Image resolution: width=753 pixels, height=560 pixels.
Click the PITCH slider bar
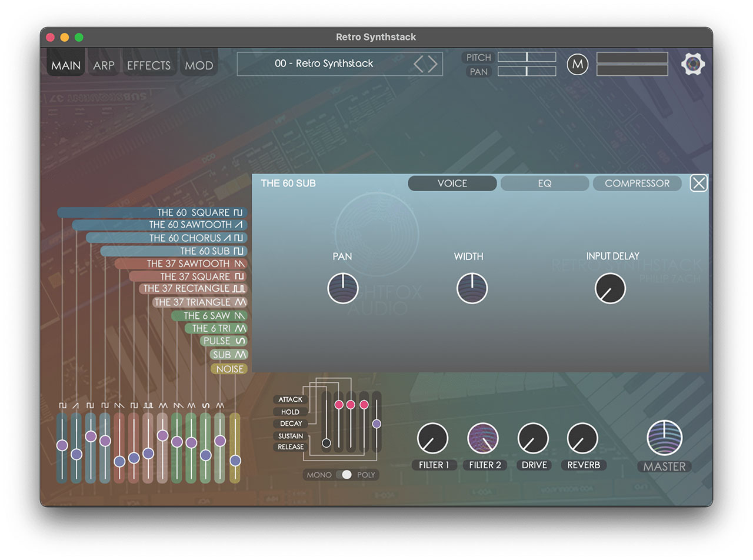pyautogui.click(x=527, y=57)
